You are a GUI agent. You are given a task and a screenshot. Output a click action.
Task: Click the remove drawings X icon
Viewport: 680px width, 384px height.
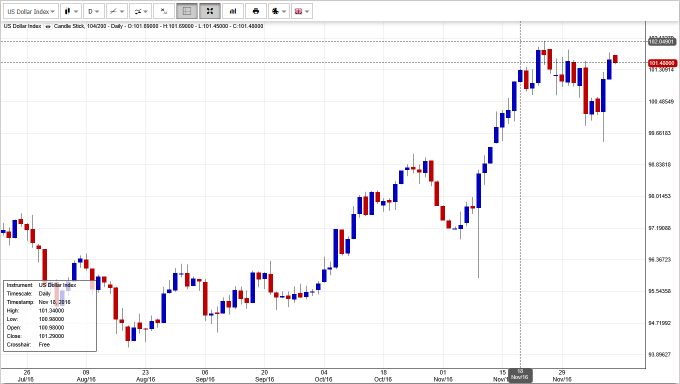pos(164,11)
